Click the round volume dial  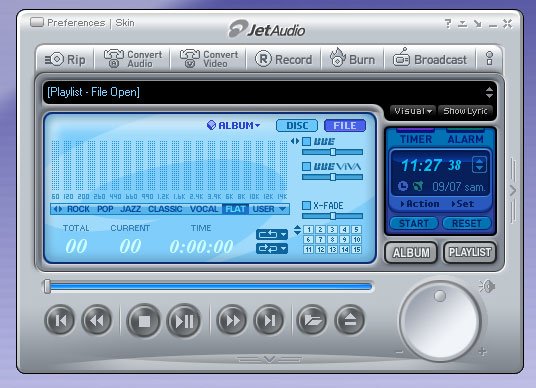440,321
